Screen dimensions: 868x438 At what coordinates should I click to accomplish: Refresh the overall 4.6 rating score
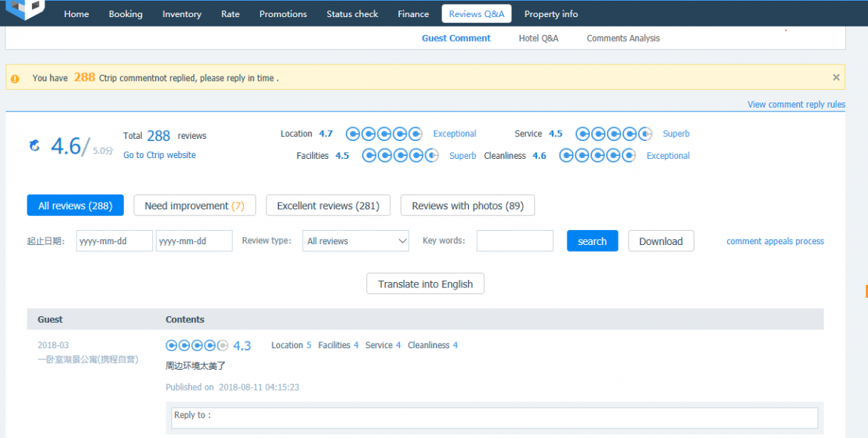coord(33,146)
